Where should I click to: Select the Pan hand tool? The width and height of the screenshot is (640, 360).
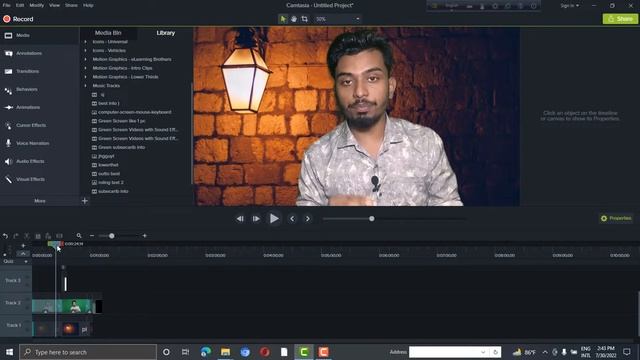point(294,19)
